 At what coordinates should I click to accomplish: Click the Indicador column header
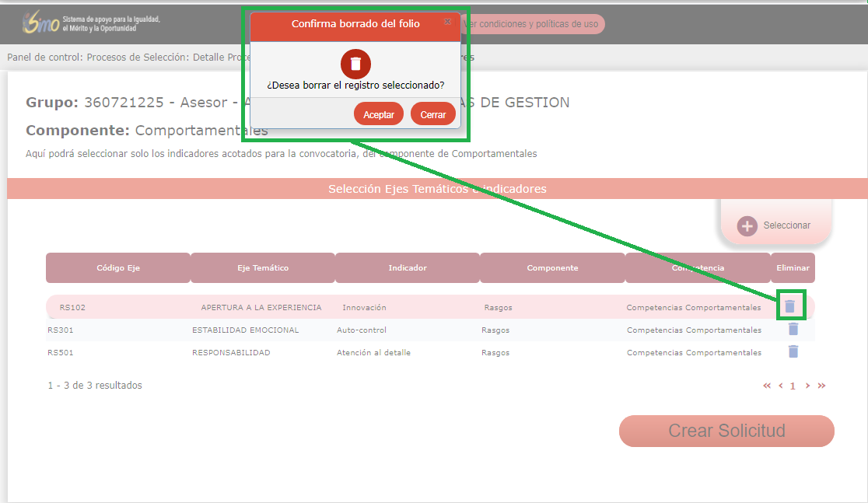coord(408,267)
